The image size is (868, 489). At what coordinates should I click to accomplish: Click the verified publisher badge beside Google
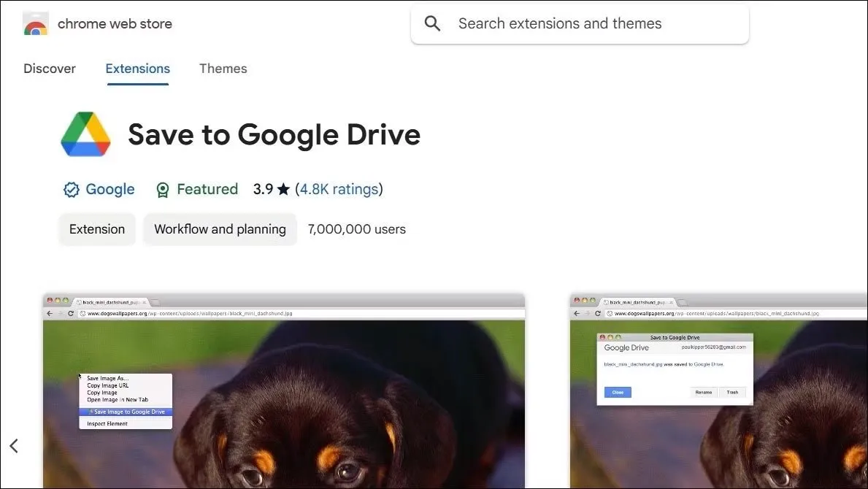tap(71, 190)
